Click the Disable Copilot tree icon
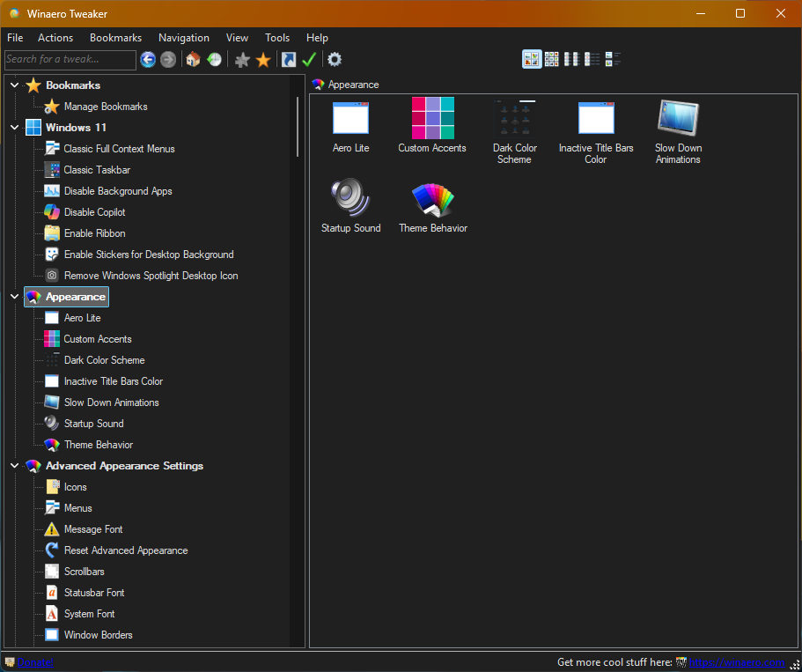The height and width of the screenshot is (672, 802). point(52,211)
